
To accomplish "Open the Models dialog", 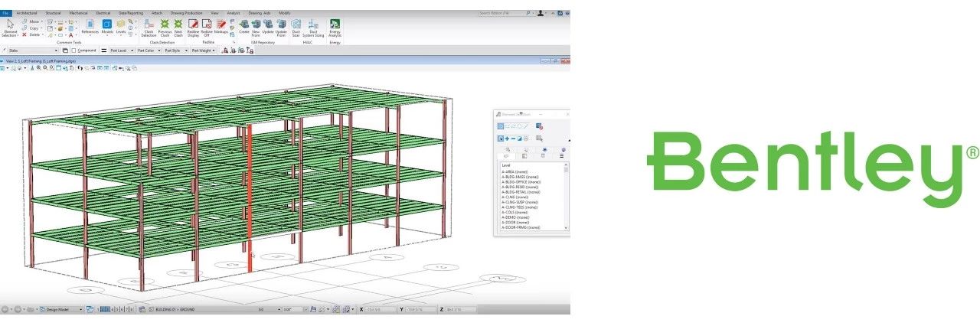I will tap(107, 28).
